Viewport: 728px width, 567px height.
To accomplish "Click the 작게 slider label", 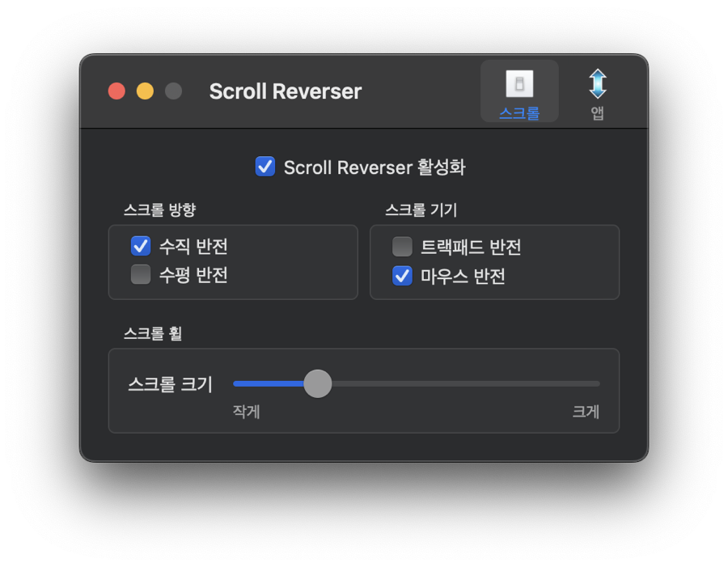I will pos(247,412).
